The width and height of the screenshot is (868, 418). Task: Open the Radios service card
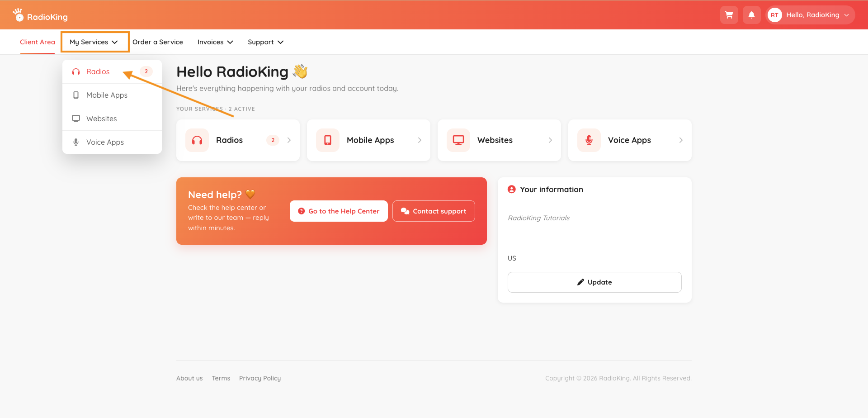pyautogui.click(x=238, y=140)
